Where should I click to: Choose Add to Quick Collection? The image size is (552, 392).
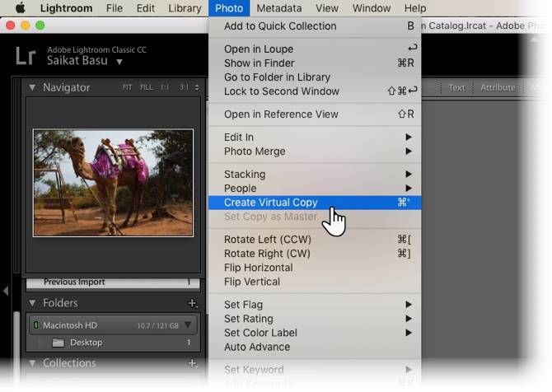[315, 26]
